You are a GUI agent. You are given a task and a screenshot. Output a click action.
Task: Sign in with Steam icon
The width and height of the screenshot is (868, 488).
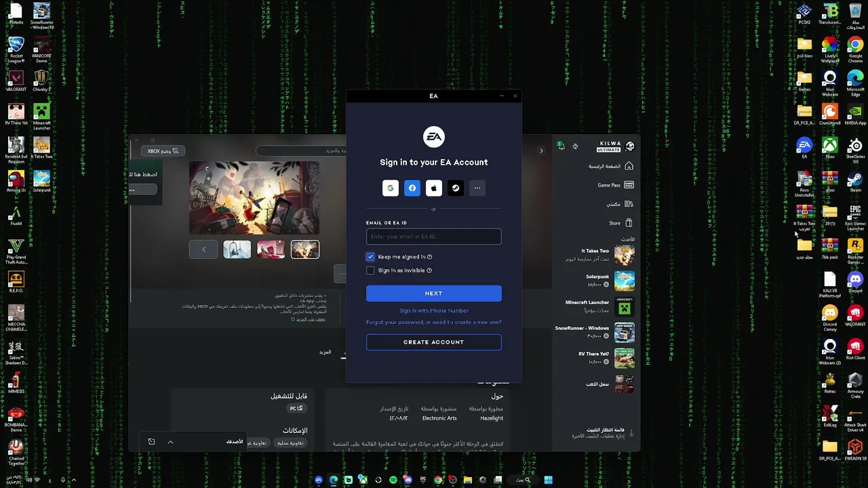pyautogui.click(x=455, y=188)
